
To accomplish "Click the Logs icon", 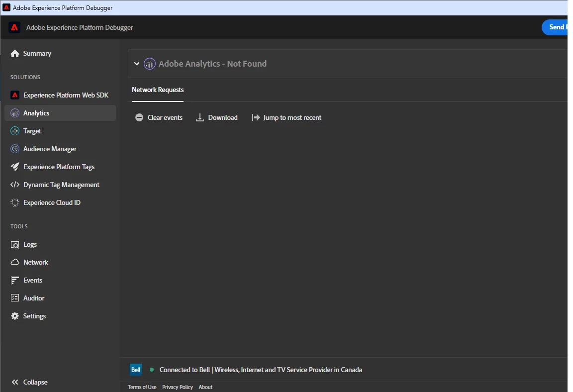I will [x=14, y=245].
